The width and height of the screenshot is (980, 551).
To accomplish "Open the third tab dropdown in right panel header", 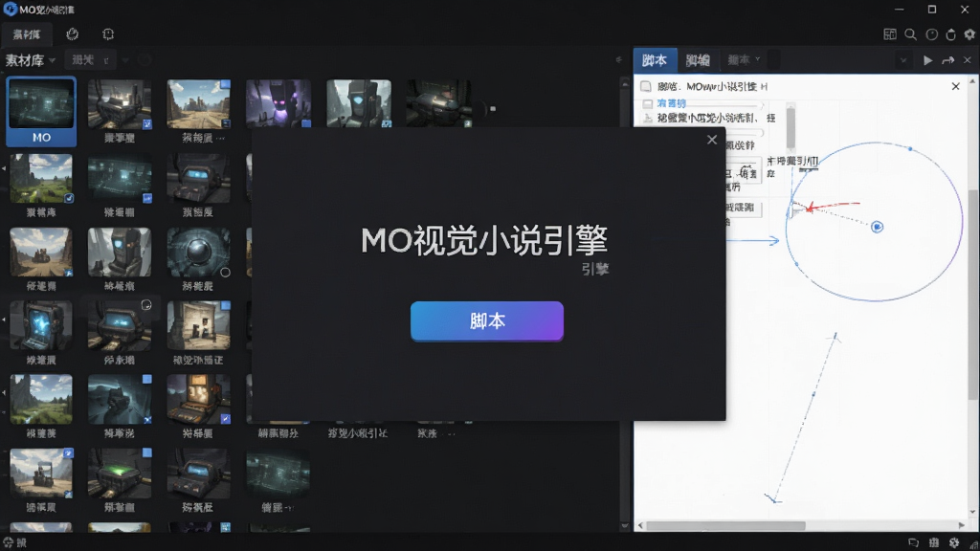I will [744, 60].
